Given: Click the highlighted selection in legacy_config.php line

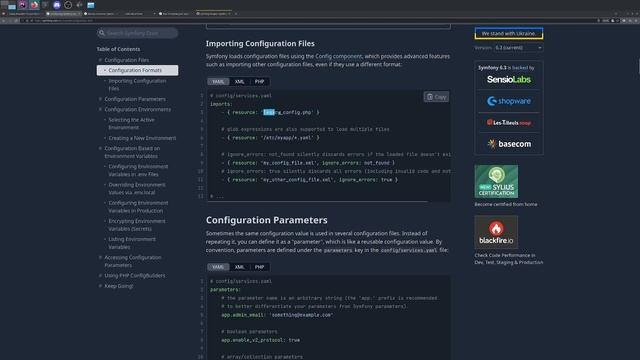Looking at the screenshot, I should click(269, 112).
